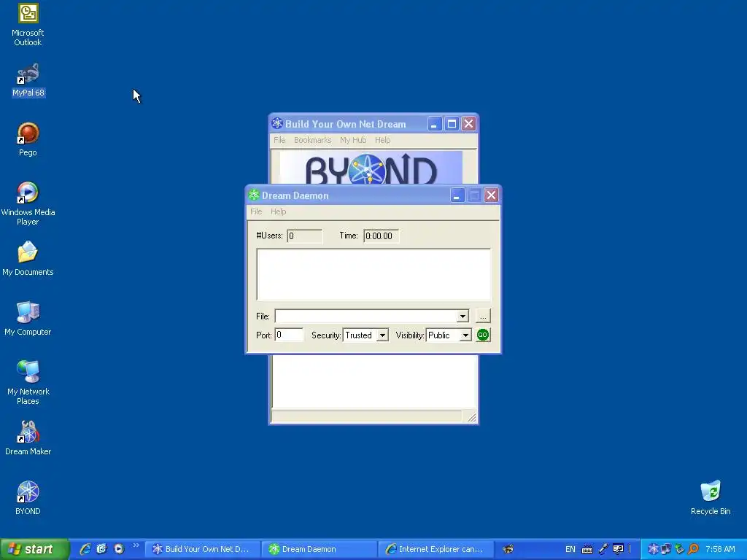Select the BYOND desktop shortcut

[x=28, y=498]
